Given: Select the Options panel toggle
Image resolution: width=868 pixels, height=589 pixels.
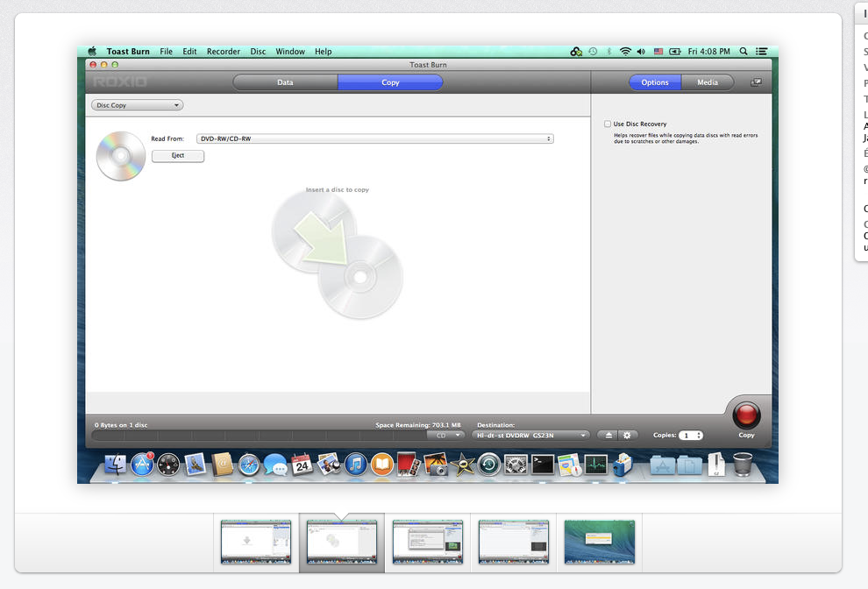Looking at the screenshot, I should point(655,82).
